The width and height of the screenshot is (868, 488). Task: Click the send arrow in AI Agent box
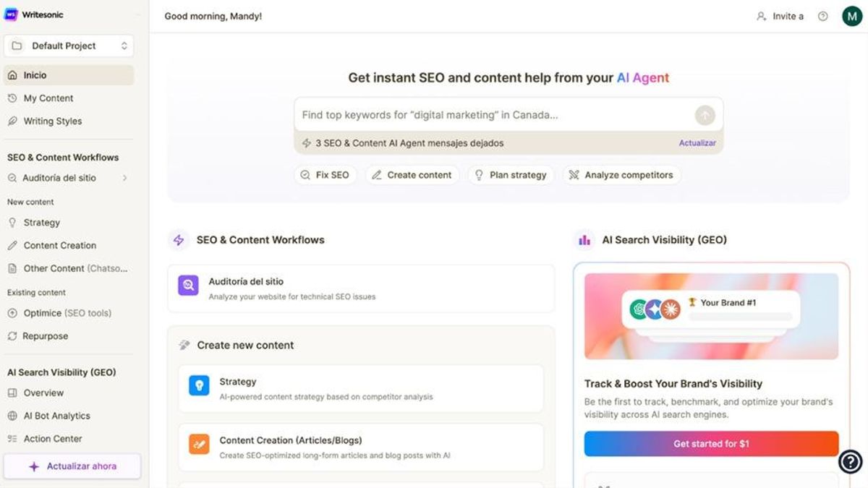[705, 115]
